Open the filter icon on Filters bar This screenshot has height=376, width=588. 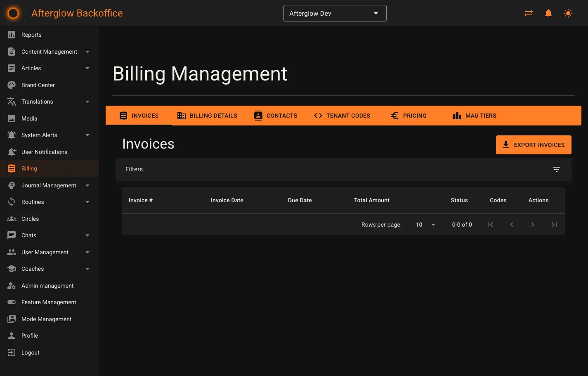(556, 169)
